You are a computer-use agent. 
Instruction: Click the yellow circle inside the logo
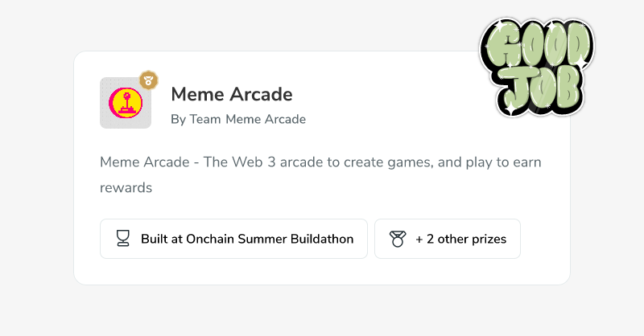(126, 103)
